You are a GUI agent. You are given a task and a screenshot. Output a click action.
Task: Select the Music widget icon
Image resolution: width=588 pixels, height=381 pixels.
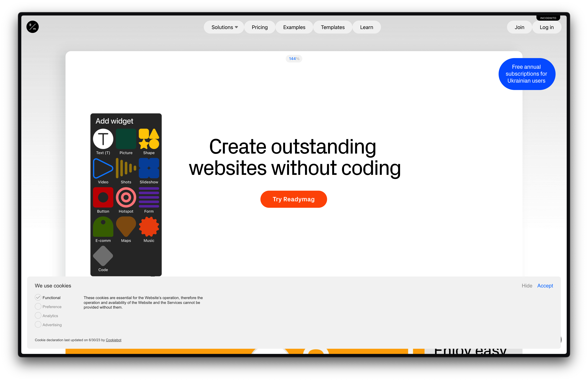tap(149, 227)
